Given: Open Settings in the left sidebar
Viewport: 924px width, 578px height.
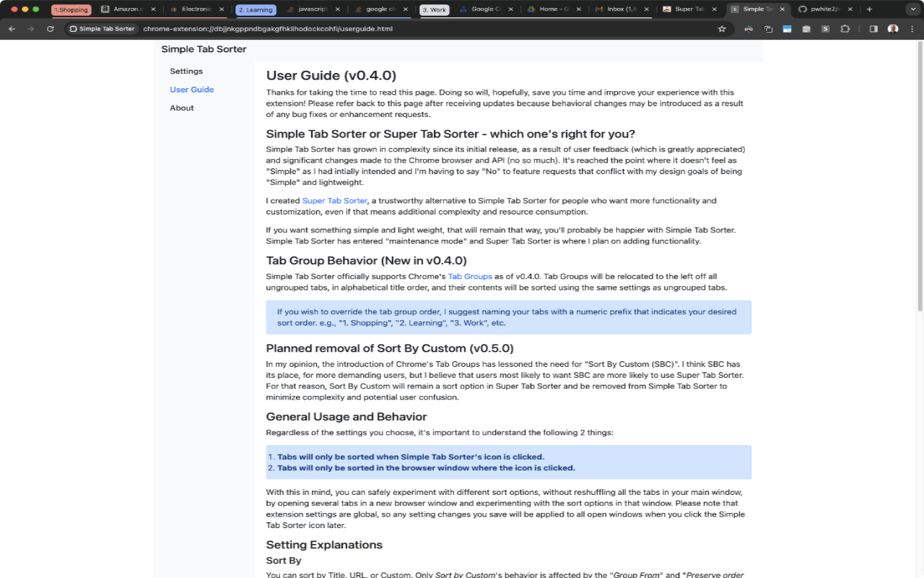Looking at the screenshot, I should [x=186, y=71].
